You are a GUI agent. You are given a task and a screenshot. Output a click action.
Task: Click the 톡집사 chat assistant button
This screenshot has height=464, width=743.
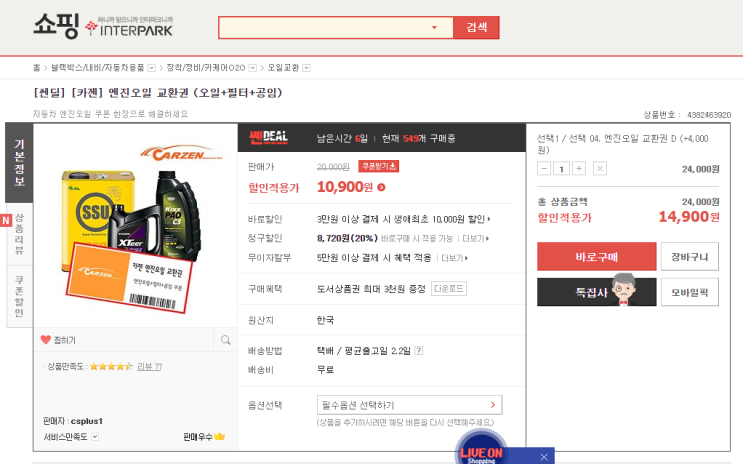[x=597, y=292]
